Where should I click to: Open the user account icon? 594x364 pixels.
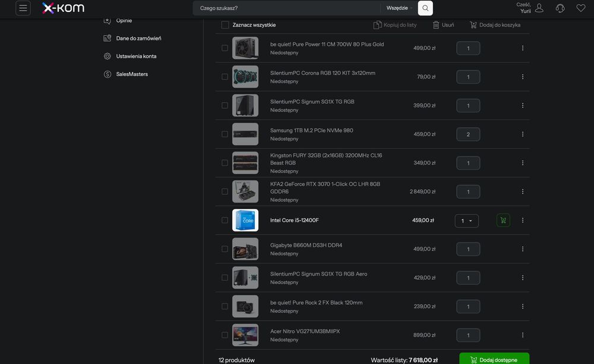click(x=539, y=8)
